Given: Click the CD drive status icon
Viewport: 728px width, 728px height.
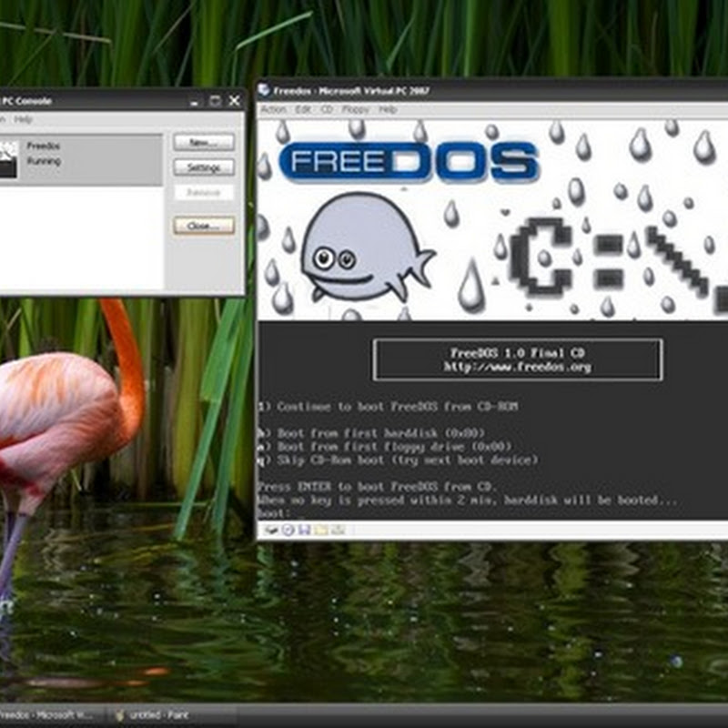Looking at the screenshot, I should tap(288, 530).
